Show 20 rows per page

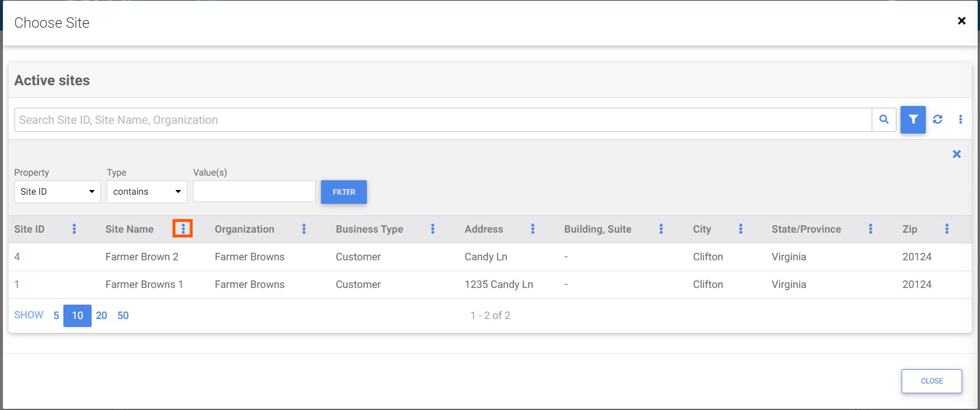click(101, 316)
